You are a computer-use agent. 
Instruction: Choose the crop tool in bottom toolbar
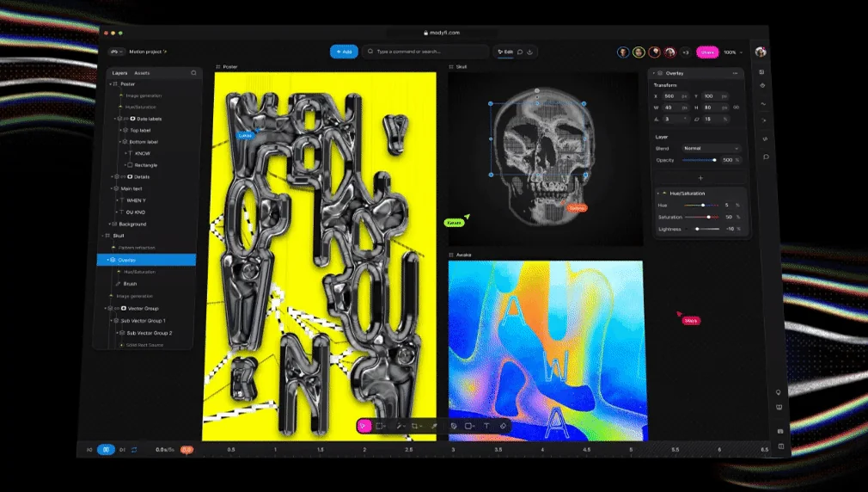[416, 426]
